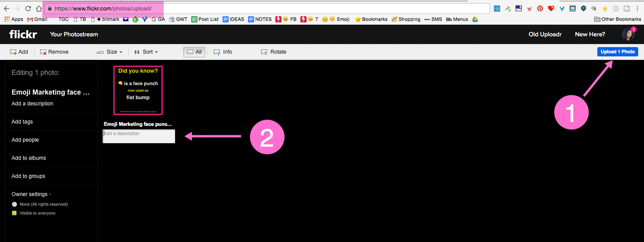Click the Remove photo icon
This screenshot has width=644, height=242.
[x=43, y=52]
